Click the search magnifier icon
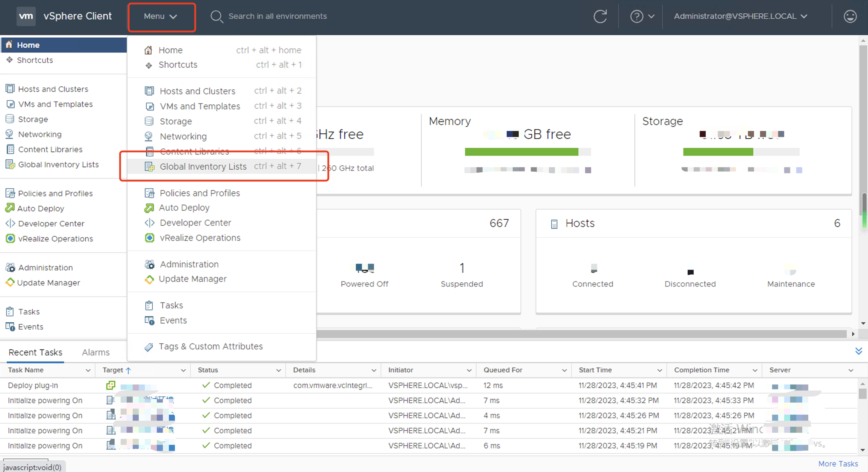 [216, 16]
